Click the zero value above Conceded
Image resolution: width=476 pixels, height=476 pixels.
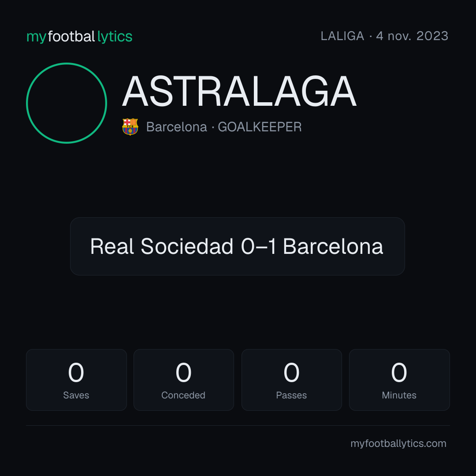pyautogui.click(x=184, y=372)
